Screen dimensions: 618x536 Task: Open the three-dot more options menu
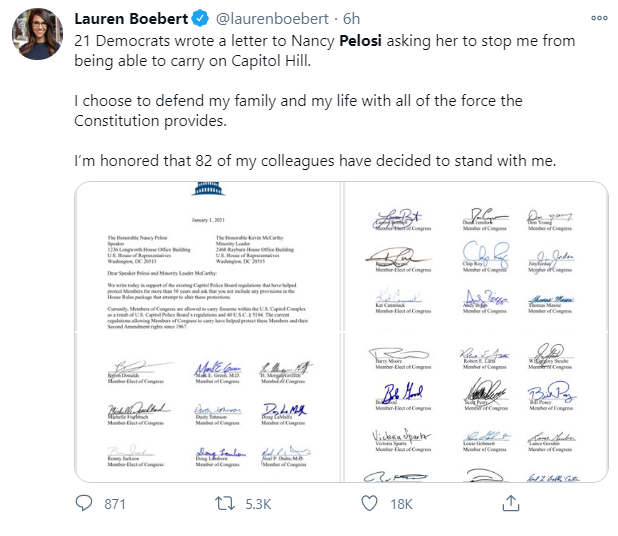(x=599, y=18)
